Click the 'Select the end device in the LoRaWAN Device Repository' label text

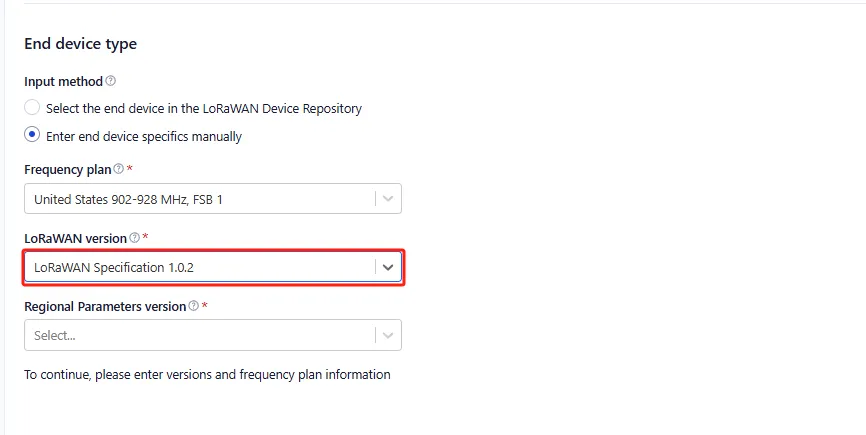pyautogui.click(x=204, y=108)
